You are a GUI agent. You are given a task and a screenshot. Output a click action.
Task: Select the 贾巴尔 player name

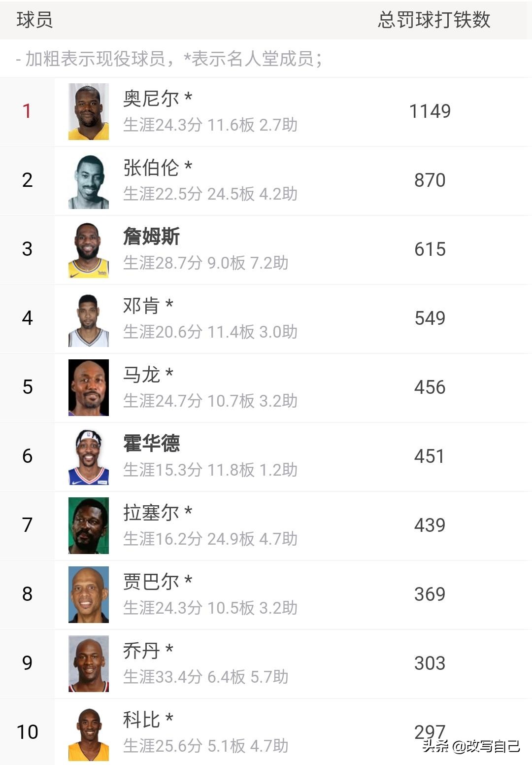[151, 582]
